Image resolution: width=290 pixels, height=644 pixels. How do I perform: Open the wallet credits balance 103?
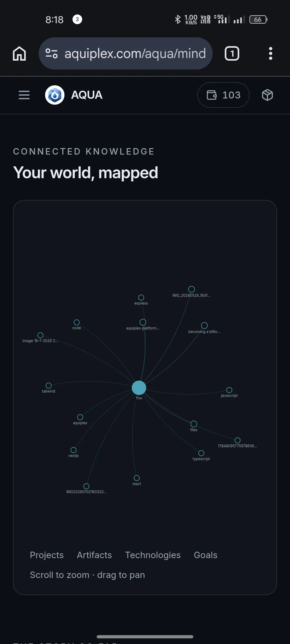223,95
